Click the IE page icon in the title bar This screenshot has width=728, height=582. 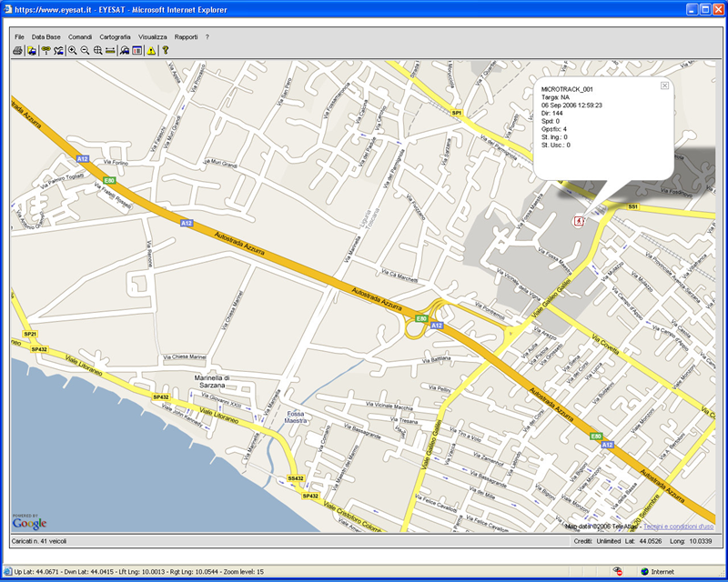point(8,9)
